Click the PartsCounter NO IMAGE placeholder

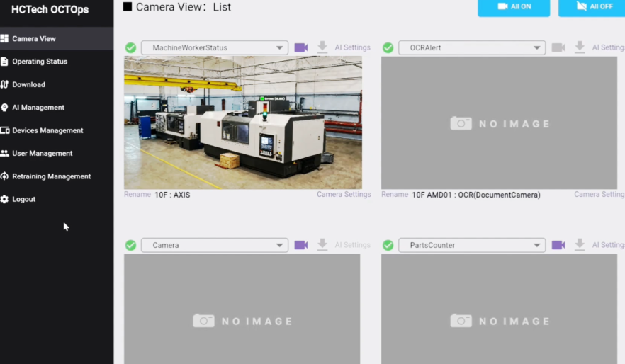(x=499, y=309)
